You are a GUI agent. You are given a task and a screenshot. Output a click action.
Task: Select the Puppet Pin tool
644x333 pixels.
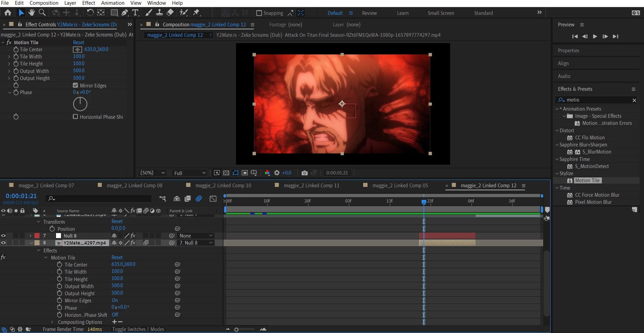(196, 13)
